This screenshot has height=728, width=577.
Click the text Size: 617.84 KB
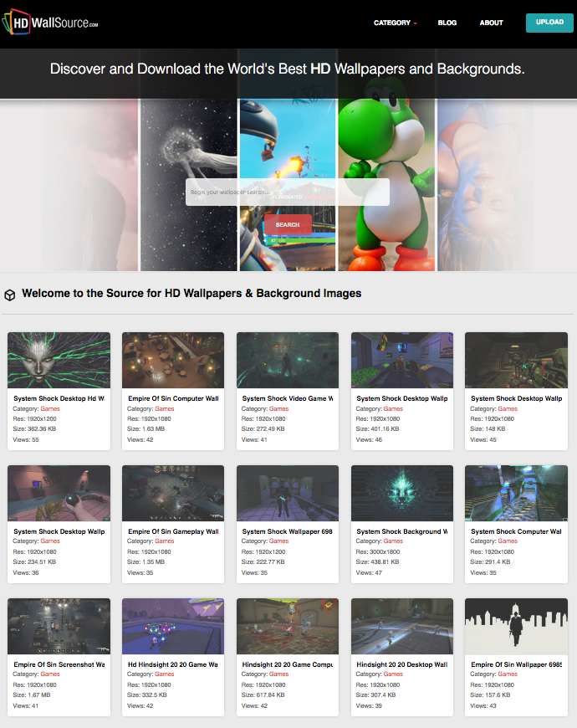coord(263,695)
